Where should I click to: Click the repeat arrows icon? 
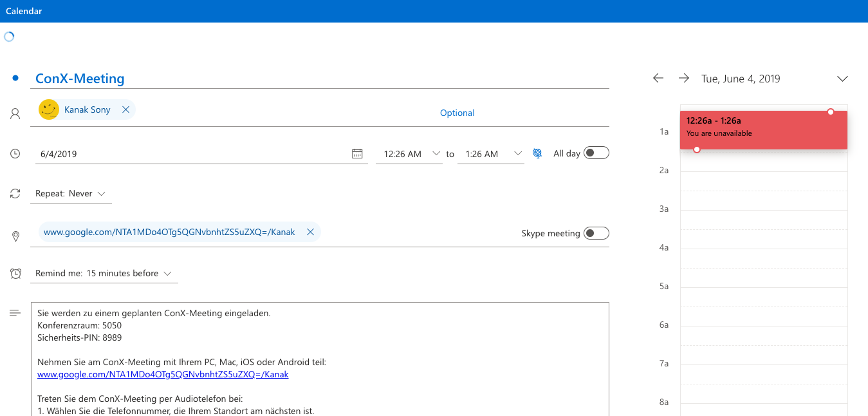pyautogui.click(x=15, y=193)
